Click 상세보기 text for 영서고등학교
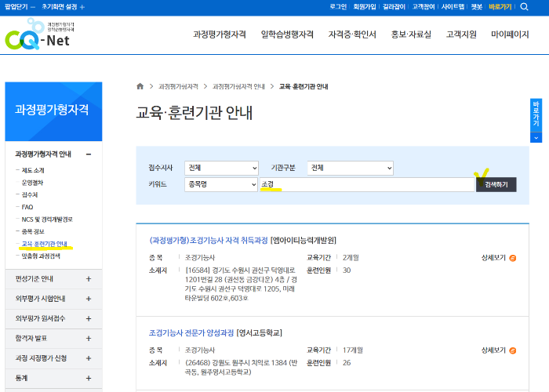The height and width of the screenshot is (392, 549). click(x=493, y=350)
